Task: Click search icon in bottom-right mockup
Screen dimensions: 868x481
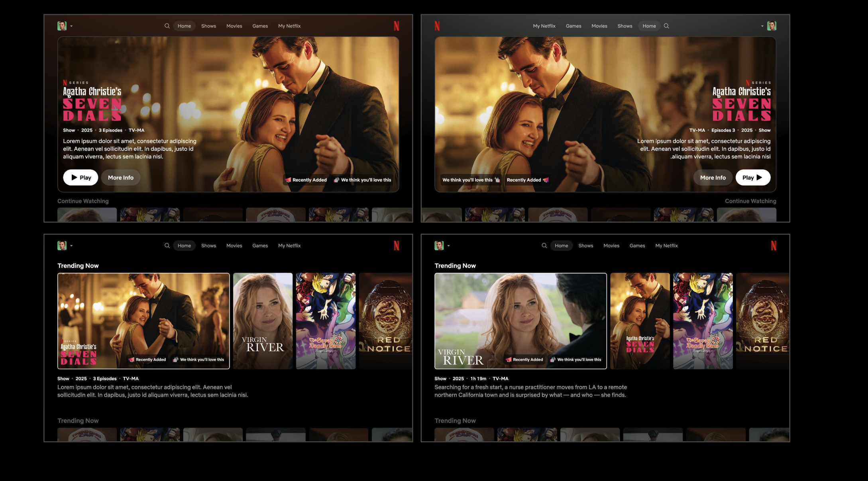Action: 544,246
